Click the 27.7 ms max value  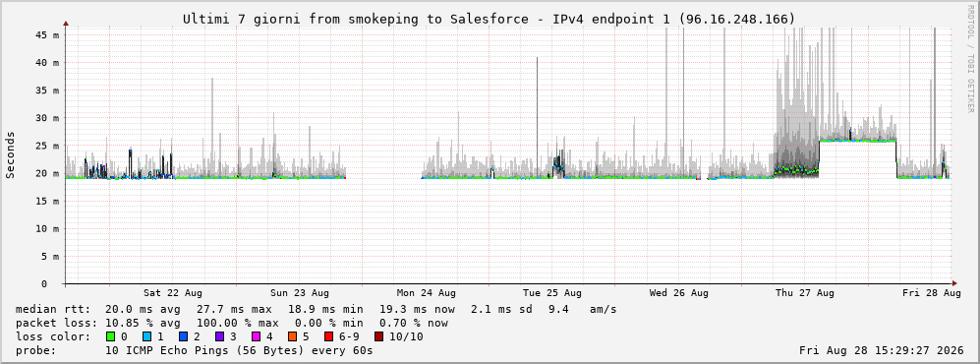(234, 310)
